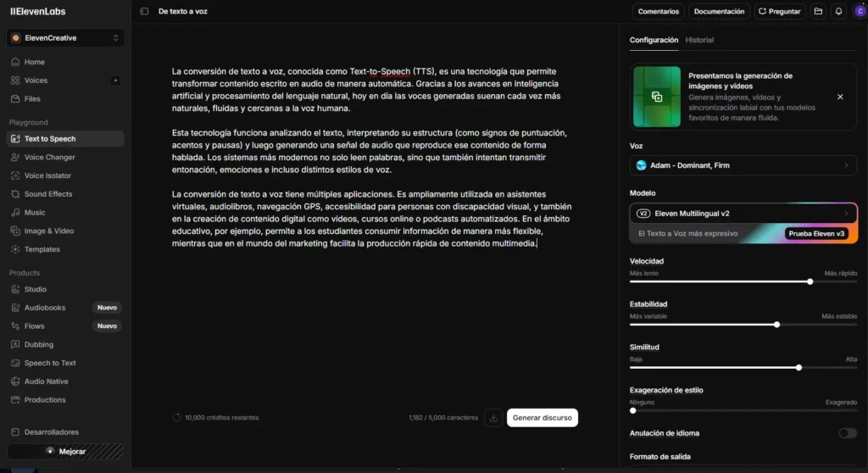The height and width of the screenshot is (473, 868).
Task: Open the notifications bell icon
Action: [838, 11]
